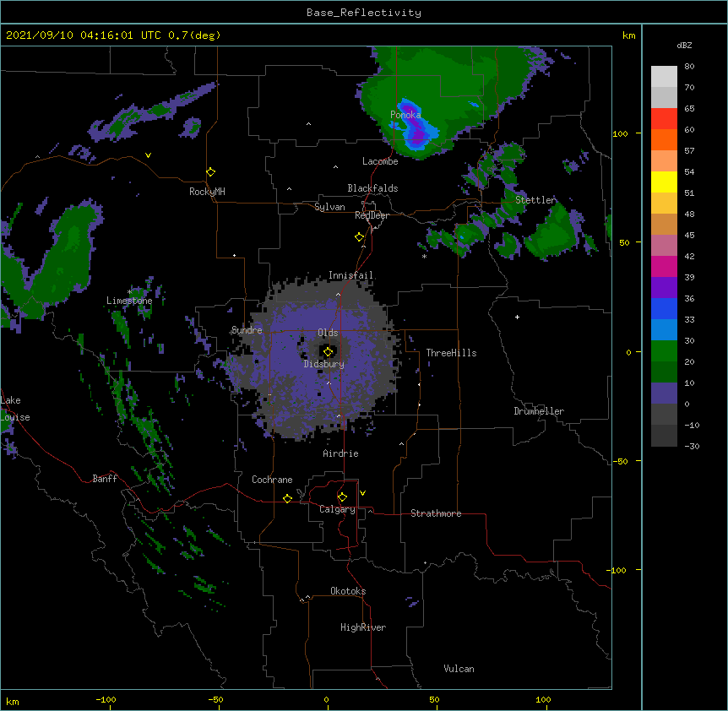The height and width of the screenshot is (711, 728).
Task: Select the Okotoks label
Action: pyautogui.click(x=348, y=591)
